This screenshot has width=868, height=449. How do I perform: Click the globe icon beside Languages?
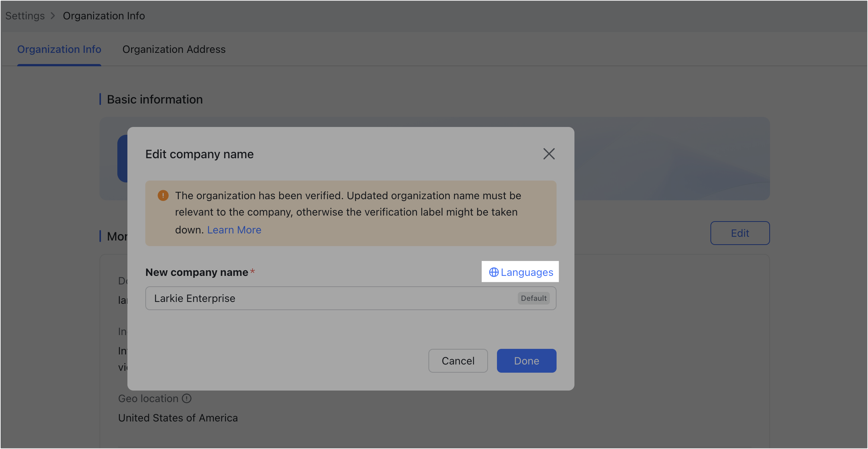click(x=494, y=272)
